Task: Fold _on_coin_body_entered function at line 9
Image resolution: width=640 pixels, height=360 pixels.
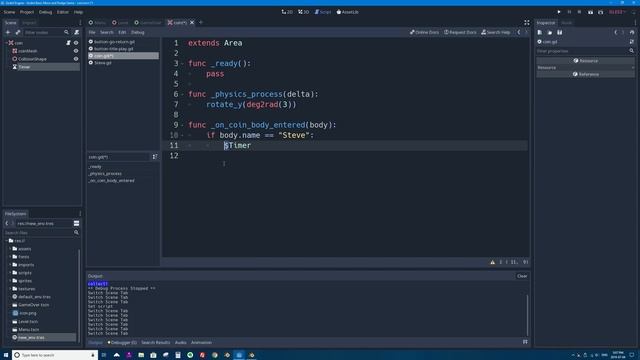Action: pos(182,125)
